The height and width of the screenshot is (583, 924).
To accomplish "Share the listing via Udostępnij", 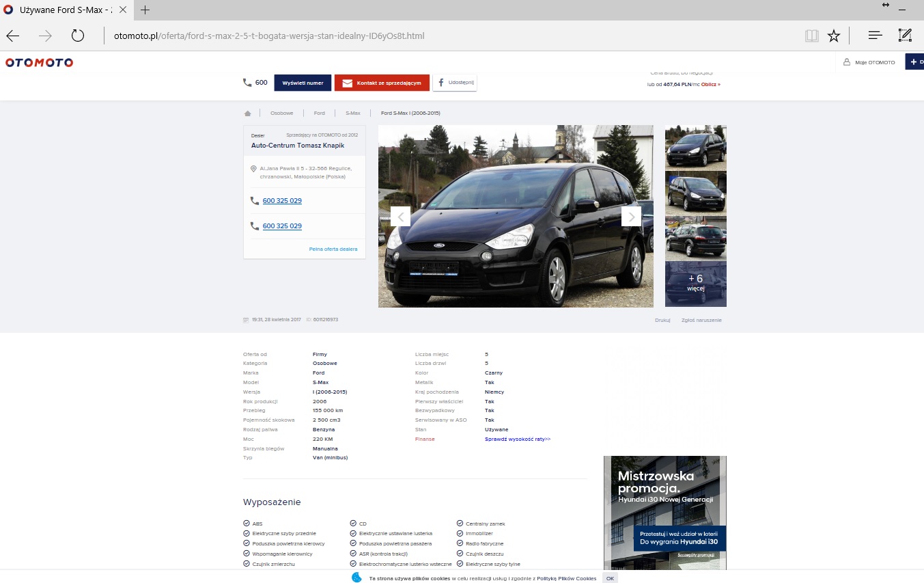I will [x=454, y=83].
